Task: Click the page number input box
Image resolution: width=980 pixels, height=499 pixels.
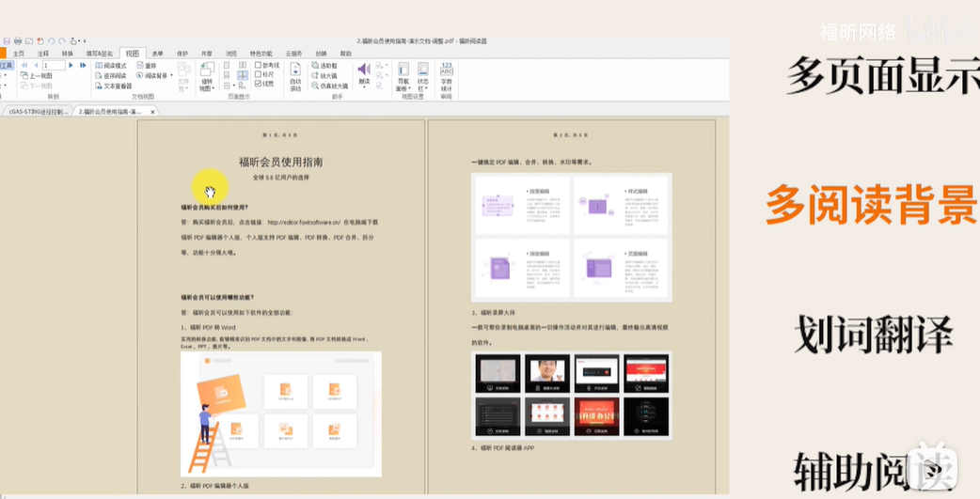Action: click(54, 65)
